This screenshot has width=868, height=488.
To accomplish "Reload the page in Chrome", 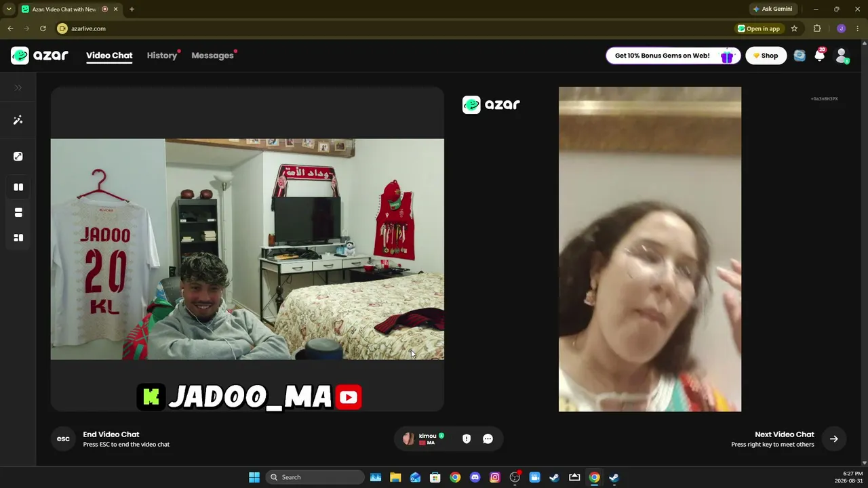I will click(x=43, y=28).
